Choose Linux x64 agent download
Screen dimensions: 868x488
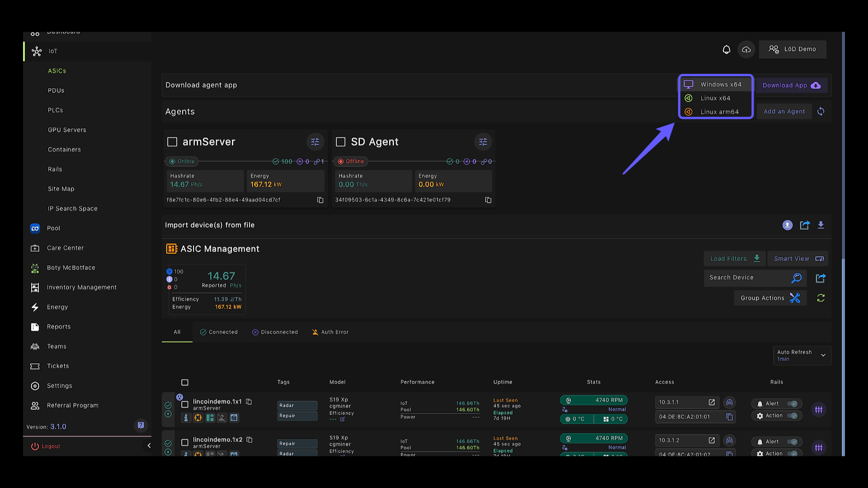click(715, 98)
